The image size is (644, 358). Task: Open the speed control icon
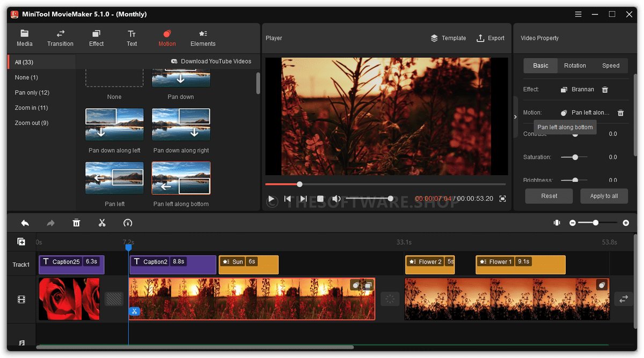(x=128, y=223)
